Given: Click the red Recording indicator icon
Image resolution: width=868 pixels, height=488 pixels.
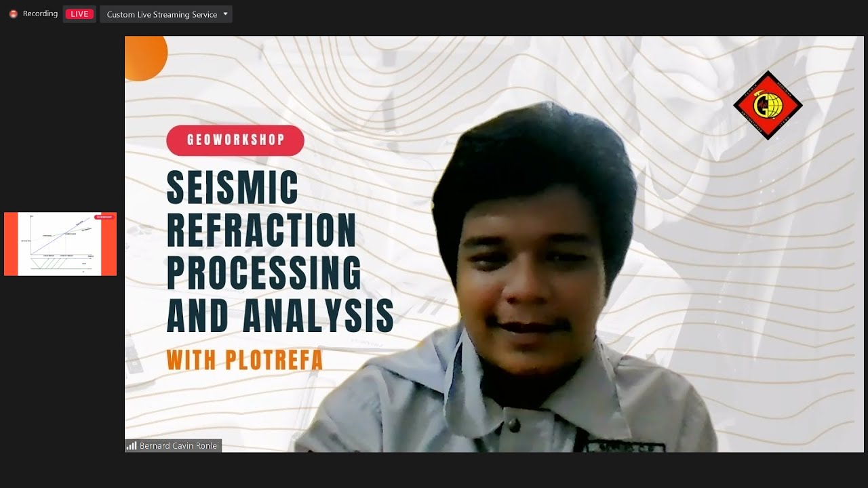Looking at the screenshot, I should (x=13, y=14).
